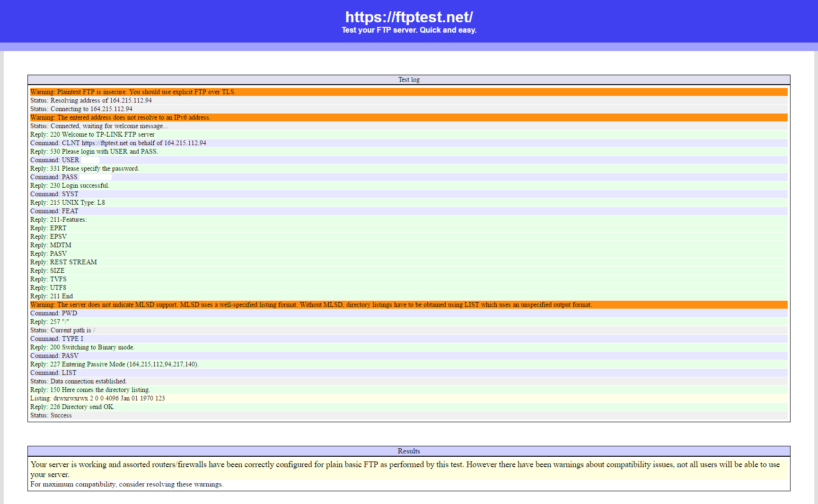Click the 'Test your FTP server' tagline

(x=409, y=30)
